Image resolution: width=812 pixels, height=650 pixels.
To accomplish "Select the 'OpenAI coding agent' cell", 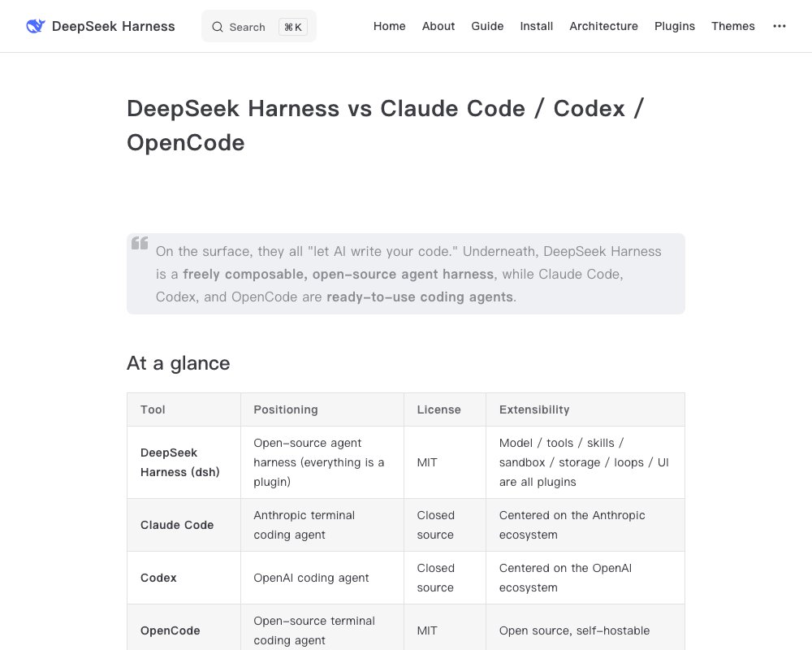I will click(322, 578).
